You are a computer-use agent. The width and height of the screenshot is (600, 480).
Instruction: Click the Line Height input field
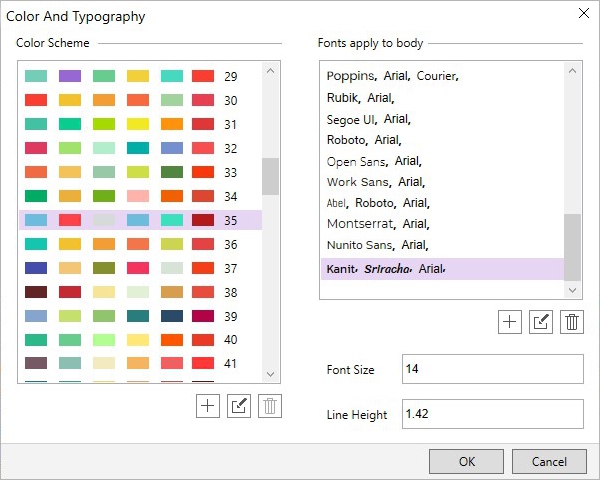coord(491,414)
